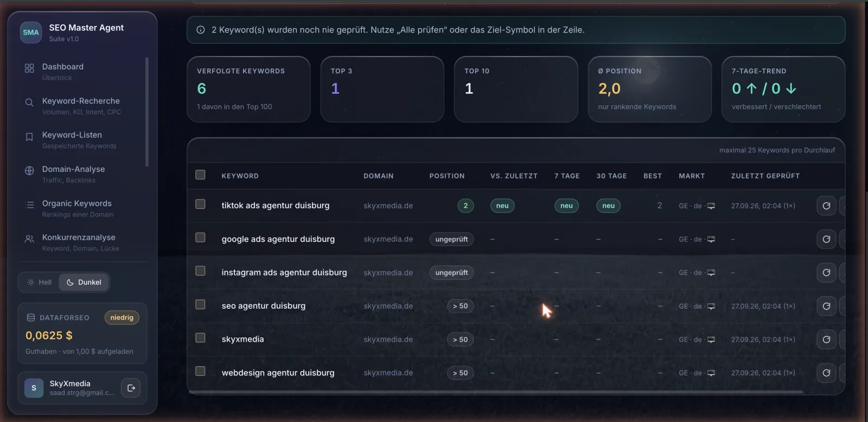Click the Verfolgte Keywords stat card
The width and height of the screenshot is (868, 422).
tap(248, 89)
